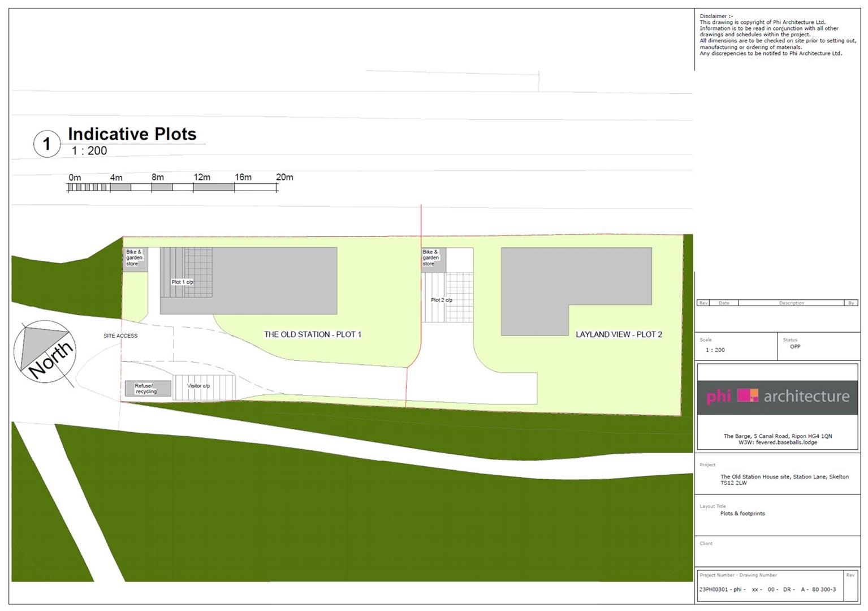This screenshot has width=868, height=611.
Task: Click LAYLAND VIEW - PLOT 2 label
Action: (x=619, y=334)
